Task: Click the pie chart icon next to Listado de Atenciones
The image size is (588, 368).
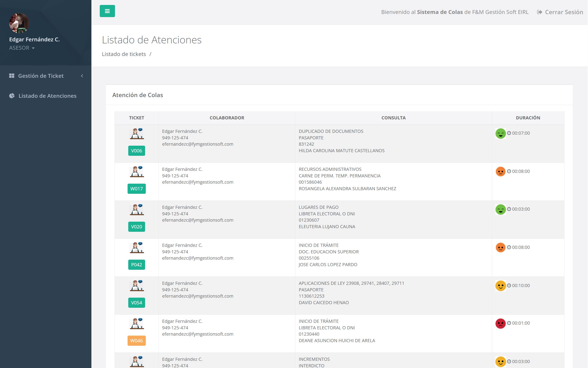Action: tap(12, 96)
